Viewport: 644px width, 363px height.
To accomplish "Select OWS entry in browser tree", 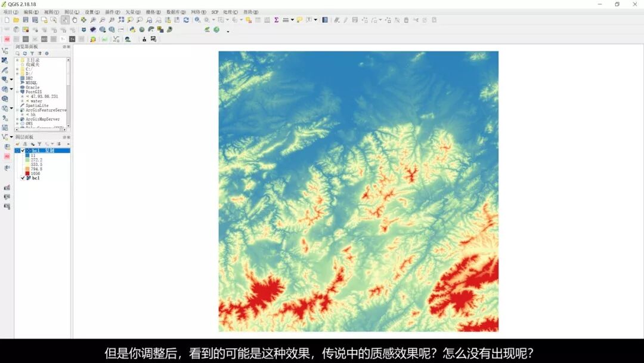I will click(x=29, y=124).
